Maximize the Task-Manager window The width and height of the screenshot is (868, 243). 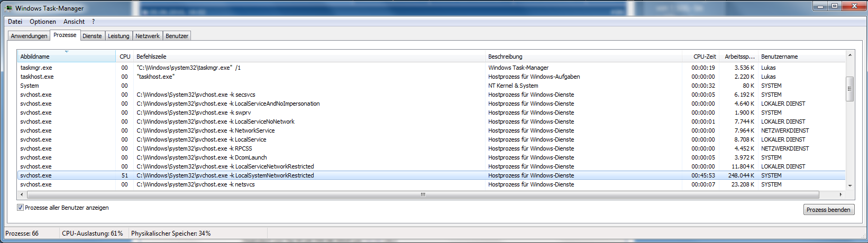pos(835,6)
